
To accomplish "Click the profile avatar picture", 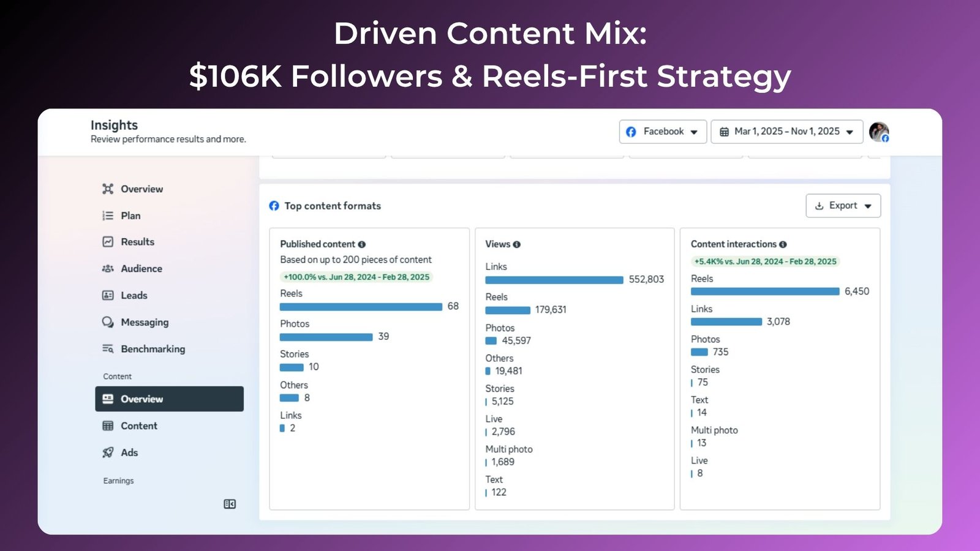I will coord(878,132).
